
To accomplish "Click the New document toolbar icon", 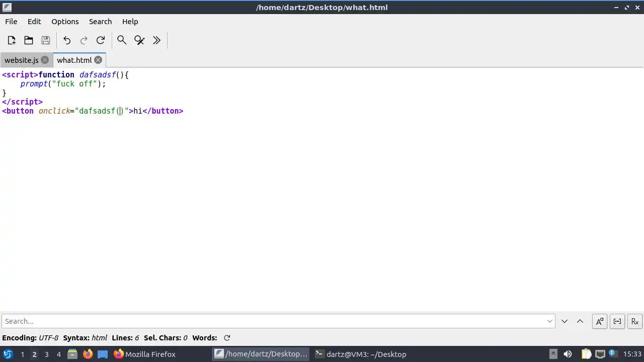I will pyautogui.click(x=12, y=40).
